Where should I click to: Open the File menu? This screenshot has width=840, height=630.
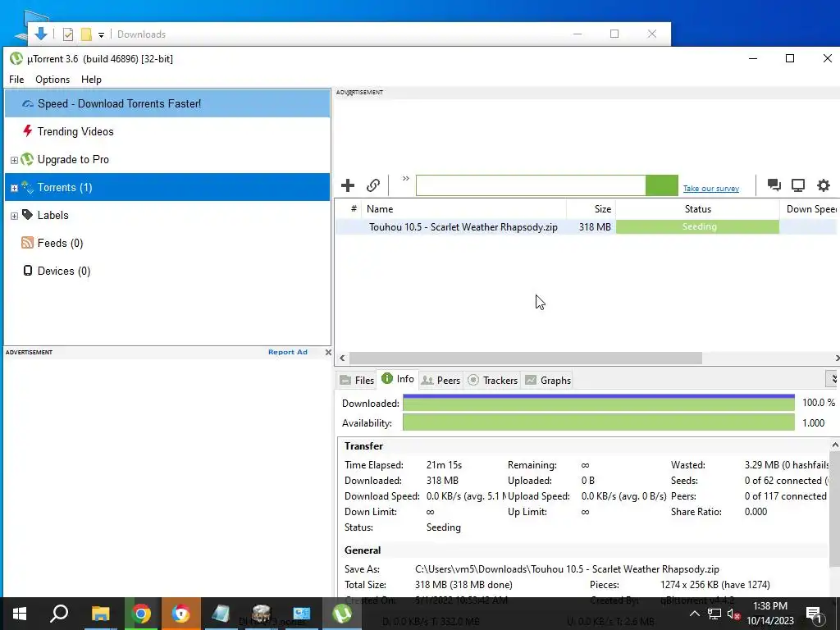click(16, 80)
